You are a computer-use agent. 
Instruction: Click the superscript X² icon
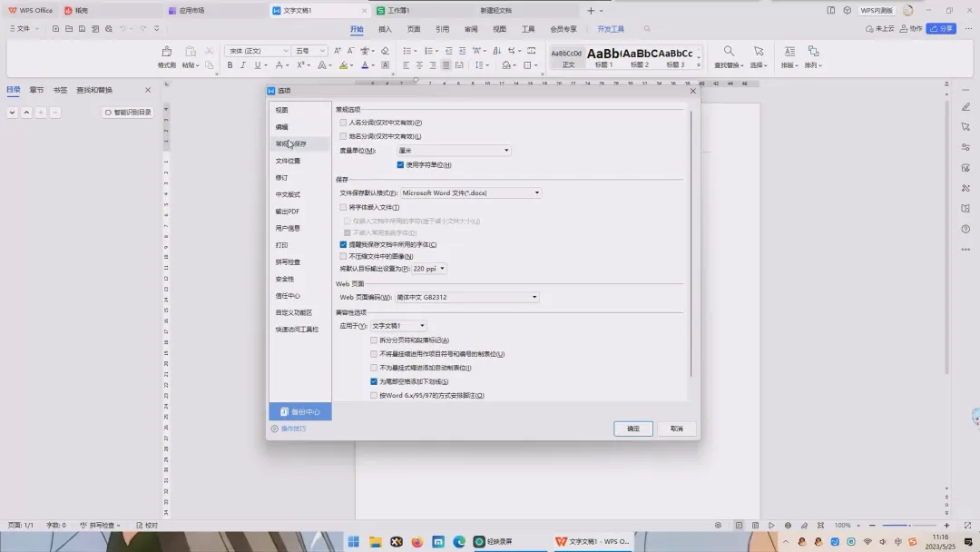pyautogui.click(x=300, y=65)
